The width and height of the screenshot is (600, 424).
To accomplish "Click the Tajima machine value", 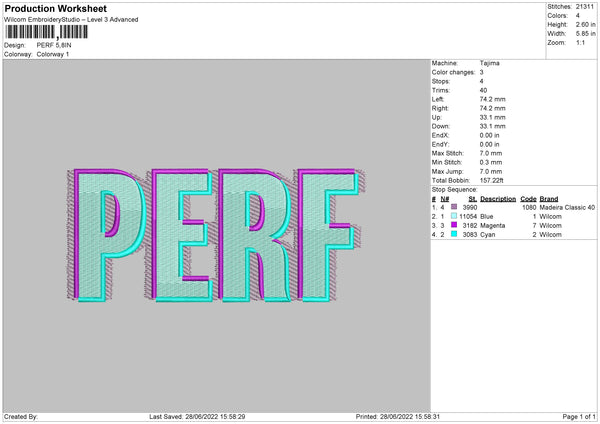I will (490, 63).
